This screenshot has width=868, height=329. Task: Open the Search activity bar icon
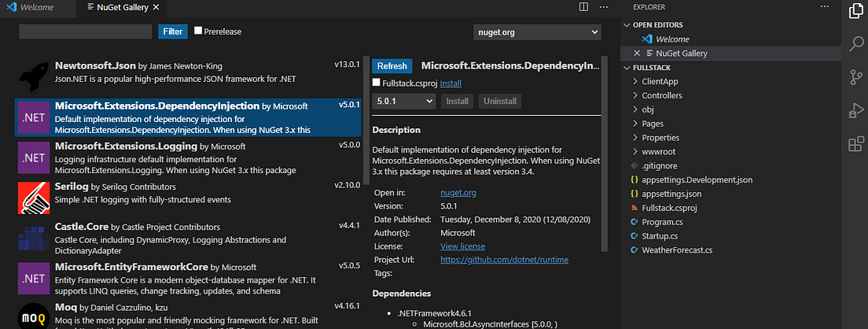[x=855, y=43]
